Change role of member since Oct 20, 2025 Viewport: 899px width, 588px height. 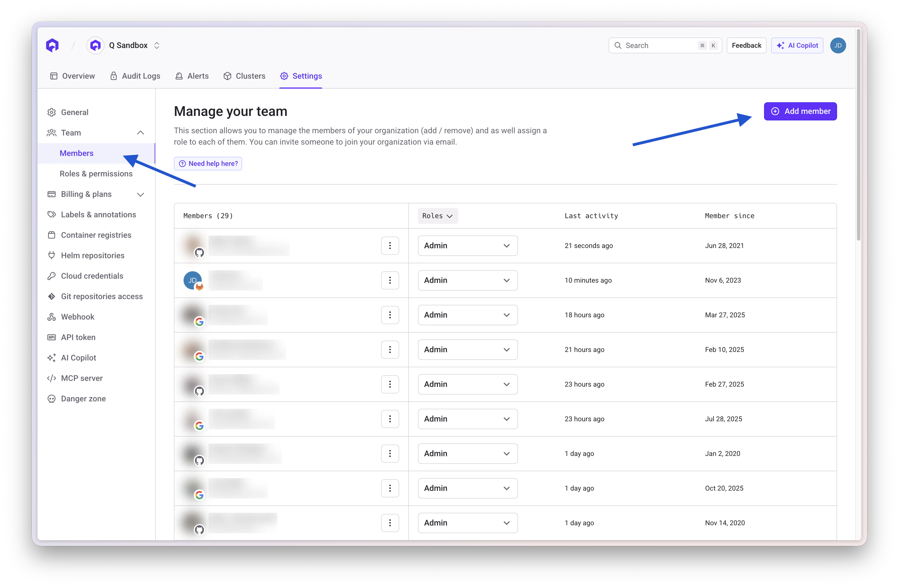468,488
